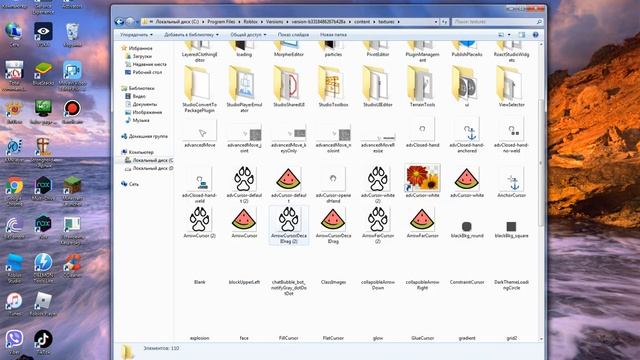Select the StudioToolbox folder
This screenshot has height=360, width=640.
(333, 87)
